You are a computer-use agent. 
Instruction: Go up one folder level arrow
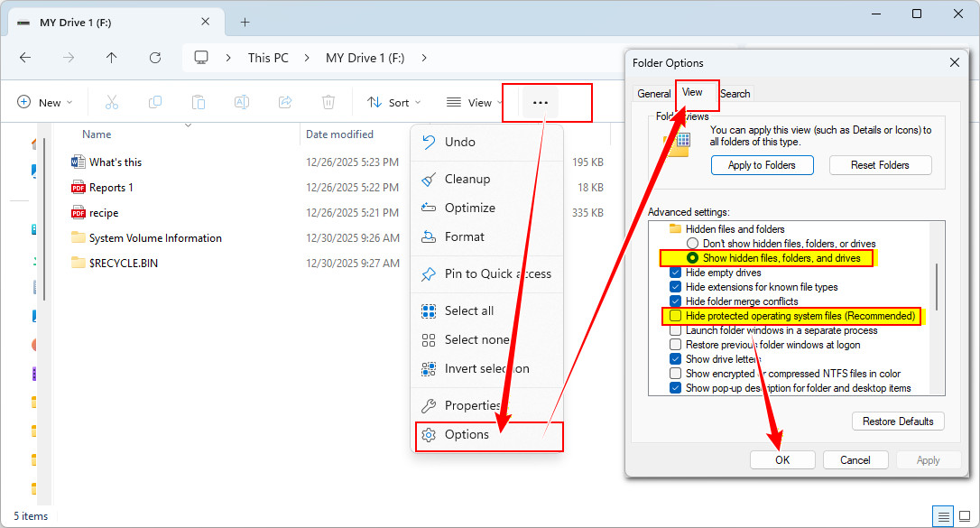tap(112, 58)
